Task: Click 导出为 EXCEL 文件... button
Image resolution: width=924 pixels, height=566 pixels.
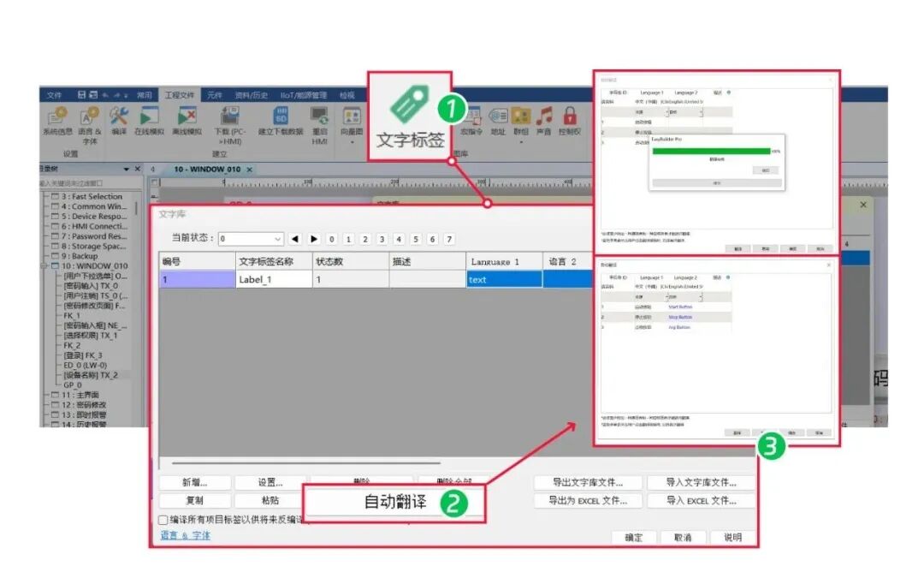Action: point(588,501)
